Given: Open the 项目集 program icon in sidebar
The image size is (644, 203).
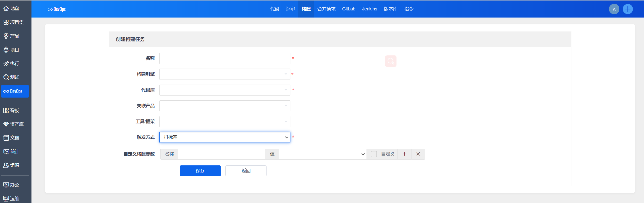Looking at the screenshot, I should (6, 22).
